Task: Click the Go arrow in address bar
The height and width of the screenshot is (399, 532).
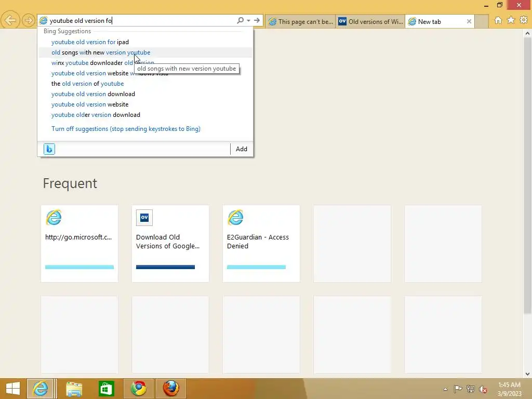Action: [257, 20]
